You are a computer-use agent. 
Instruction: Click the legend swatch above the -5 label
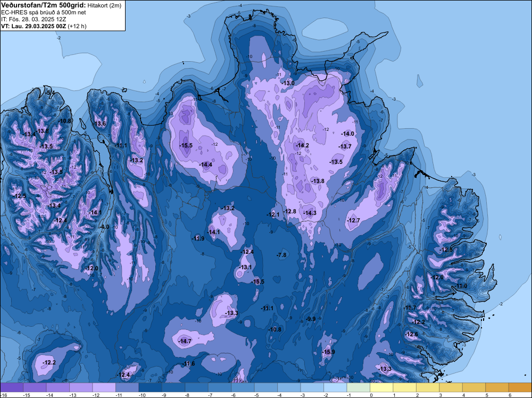point(265,387)
